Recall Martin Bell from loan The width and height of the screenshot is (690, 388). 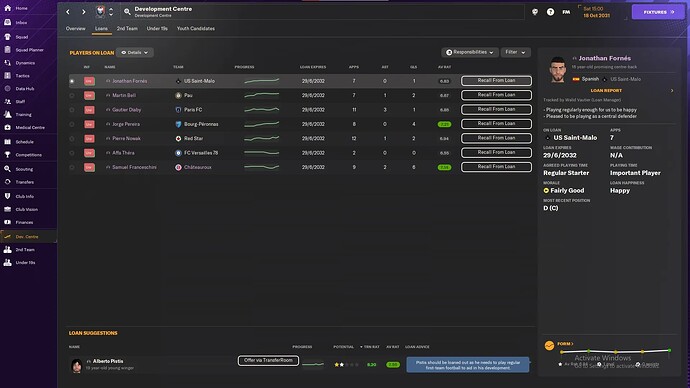pyautogui.click(x=496, y=95)
